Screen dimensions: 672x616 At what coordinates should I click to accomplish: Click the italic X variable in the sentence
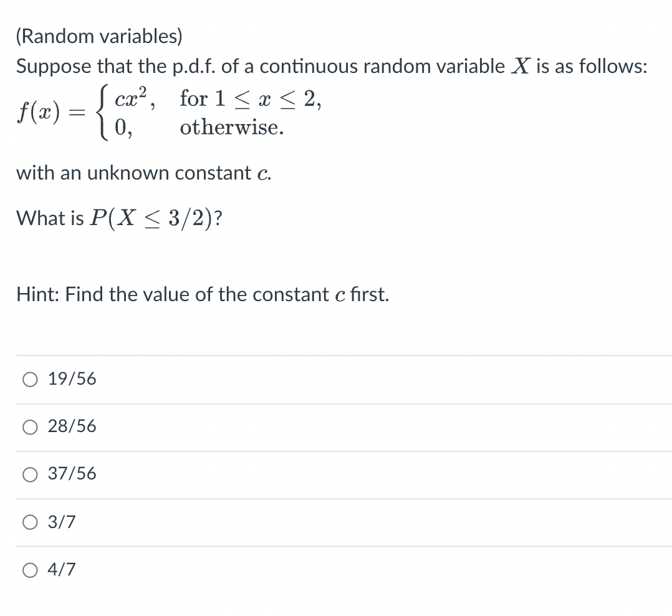[521, 67]
